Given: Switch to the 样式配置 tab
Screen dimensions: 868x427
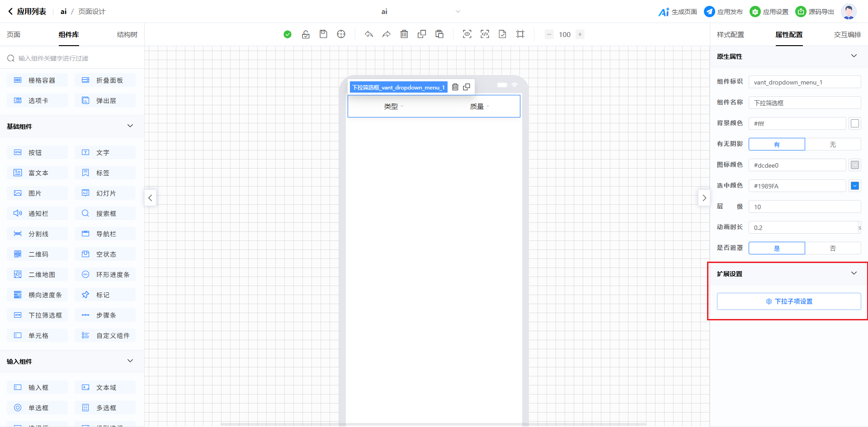Looking at the screenshot, I should click(730, 35).
